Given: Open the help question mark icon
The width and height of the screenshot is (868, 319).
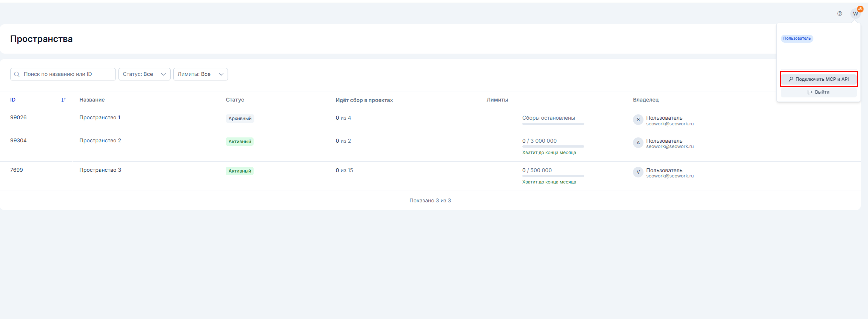Looking at the screenshot, I should tap(839, 14).
